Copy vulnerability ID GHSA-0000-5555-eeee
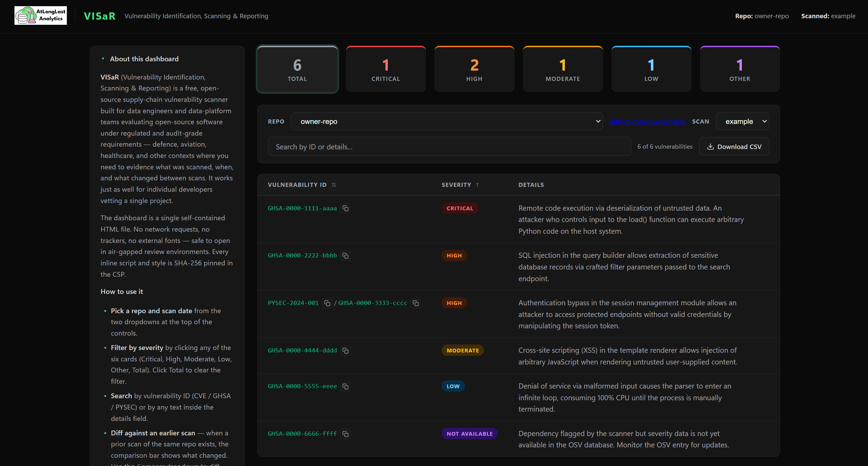868x466 pixels. [345, 386]
